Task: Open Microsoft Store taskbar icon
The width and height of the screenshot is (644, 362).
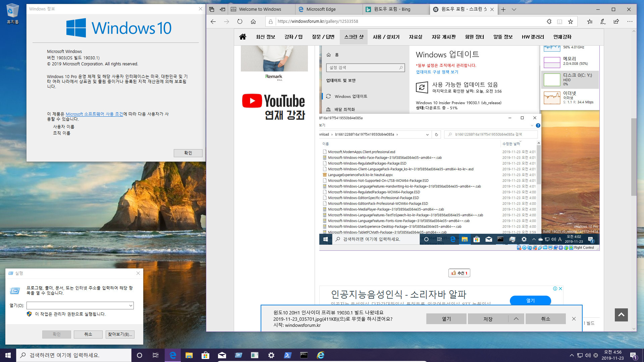Action: tap(205, 355)
